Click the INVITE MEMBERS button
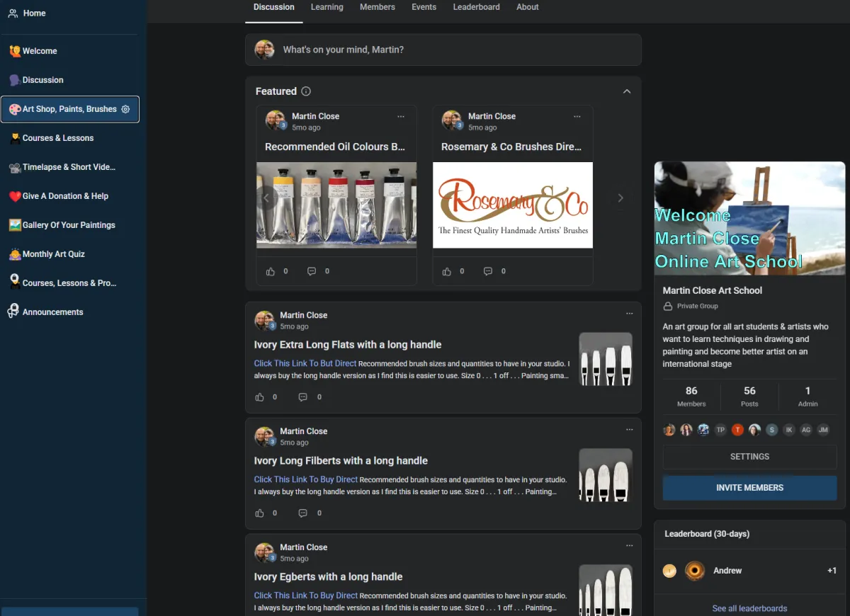This screenshot has width=850, height=616. point(749,488)
